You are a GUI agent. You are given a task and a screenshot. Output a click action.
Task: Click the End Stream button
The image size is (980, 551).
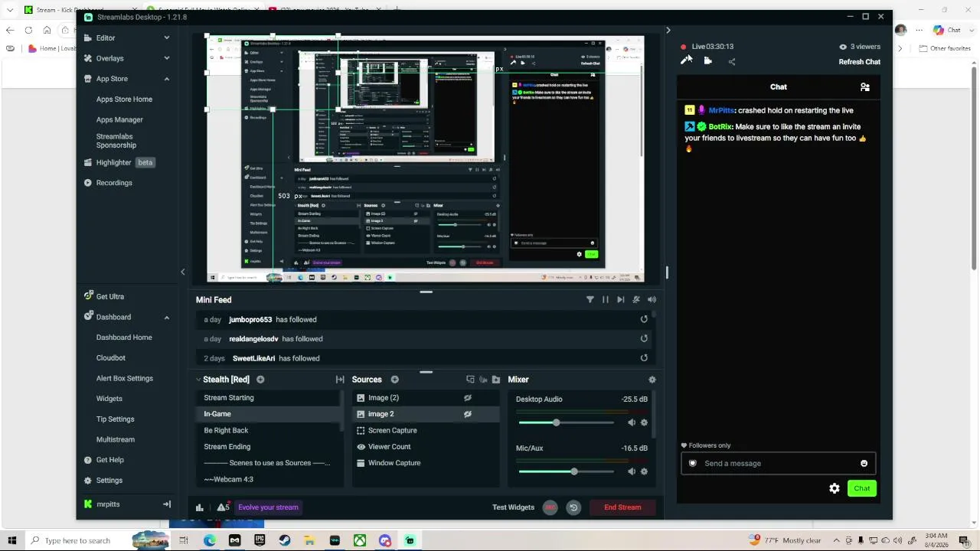pos(622,507)
